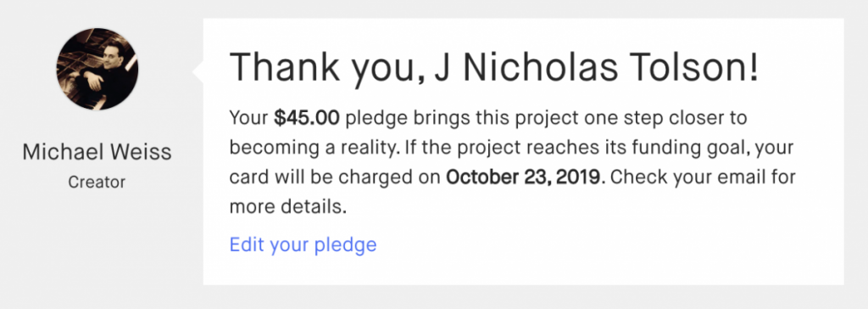Open Michael Weiss's circular profile photo

(x=97, y=69)
